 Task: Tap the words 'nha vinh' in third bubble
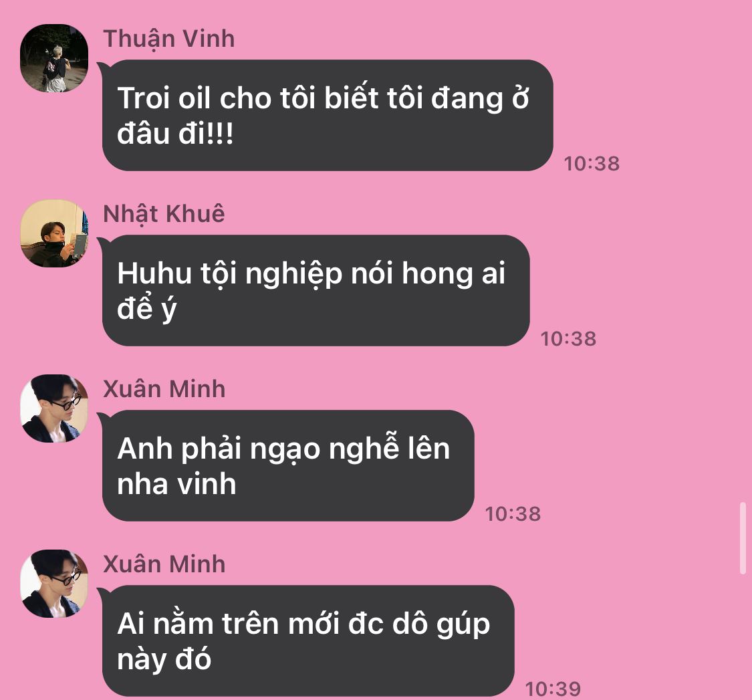176,484
